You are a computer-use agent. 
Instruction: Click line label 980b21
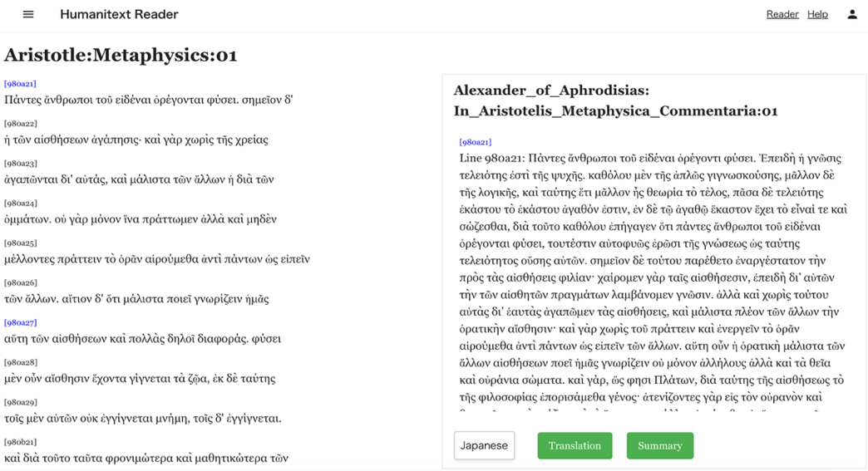[x=20, y=442]
